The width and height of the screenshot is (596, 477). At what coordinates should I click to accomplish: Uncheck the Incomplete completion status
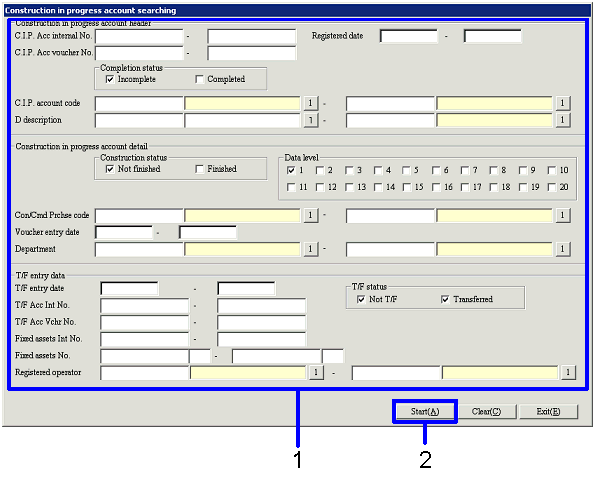(110, 79)
